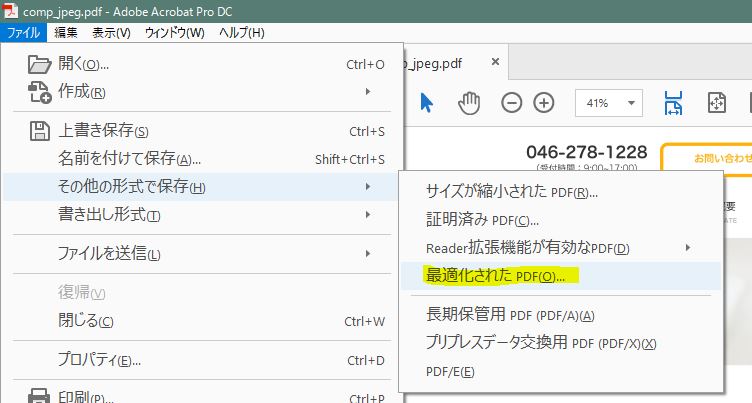Viewport: 752px width, 403px height.
Task: Expand the その他の形式で保存 submenu arrow
Action: click(x=368, y=186)
